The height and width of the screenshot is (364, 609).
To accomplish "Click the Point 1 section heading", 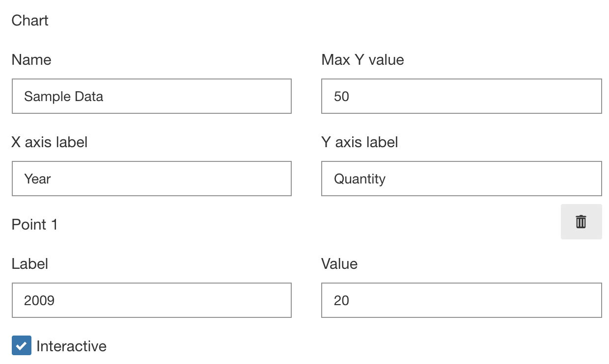I will (x=34, y=224).
